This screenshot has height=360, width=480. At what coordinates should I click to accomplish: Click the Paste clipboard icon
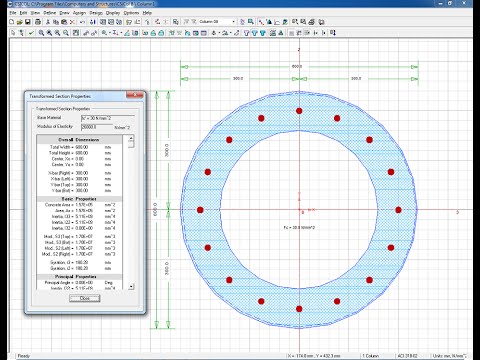pyautogui.click(x=64, y=22)
